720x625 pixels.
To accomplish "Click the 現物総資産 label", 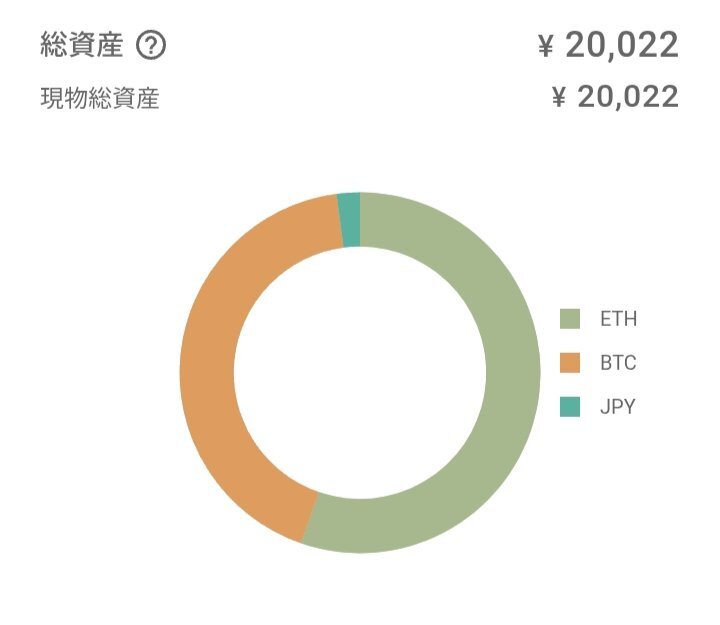I will [x=99, y=98].
